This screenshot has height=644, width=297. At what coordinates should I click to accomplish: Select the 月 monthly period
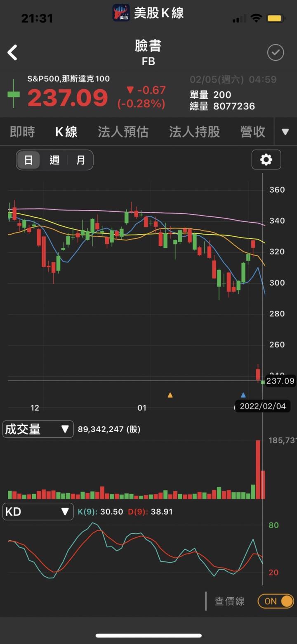[x=81, y=160]
